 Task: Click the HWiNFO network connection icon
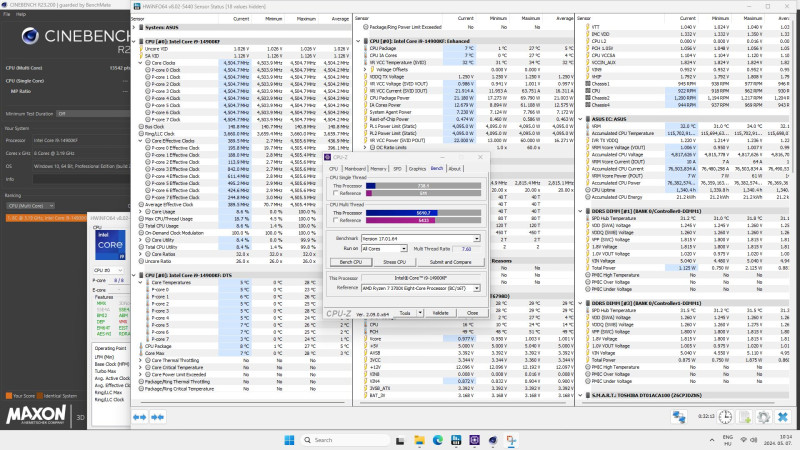tap(679, 417)
